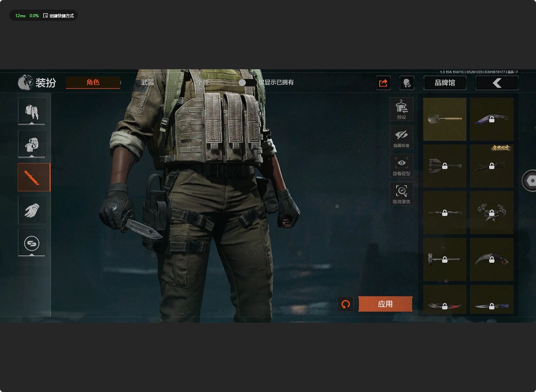Open the 预设 presets panel
This screenshot has width=536, height=392.
pos(401,109)
